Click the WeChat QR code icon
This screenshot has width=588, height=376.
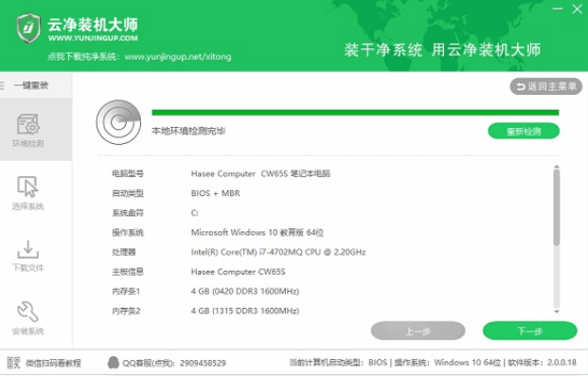[x=13, y=363]
